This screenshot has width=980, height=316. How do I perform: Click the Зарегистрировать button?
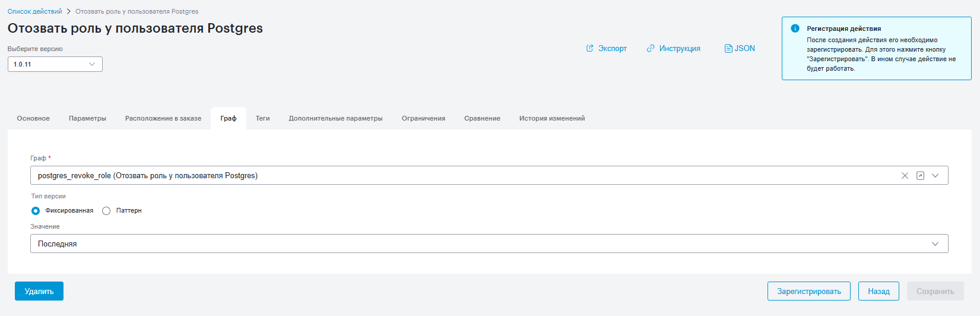coord(809,291)
